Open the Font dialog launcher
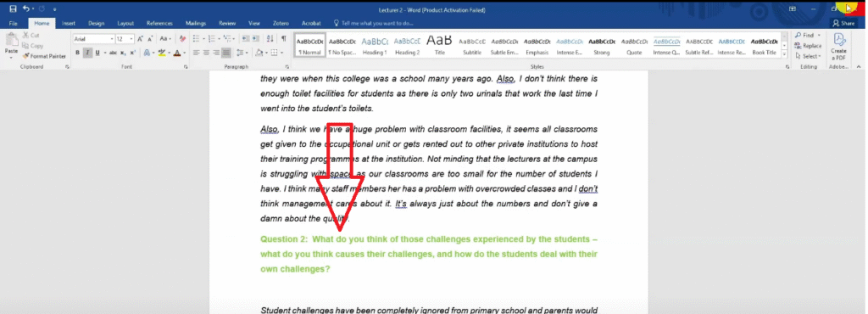This screenshot has height=314, width=868. tap(186, 67)
